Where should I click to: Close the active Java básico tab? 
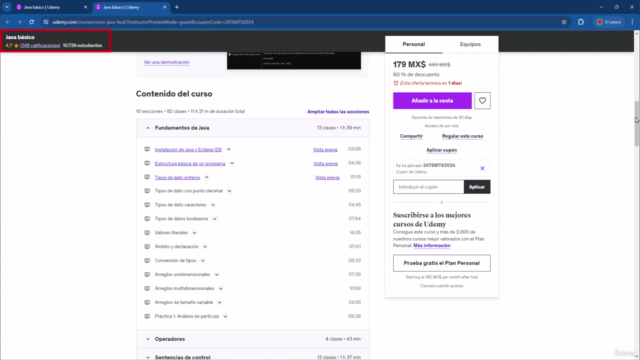click(165, 7)
